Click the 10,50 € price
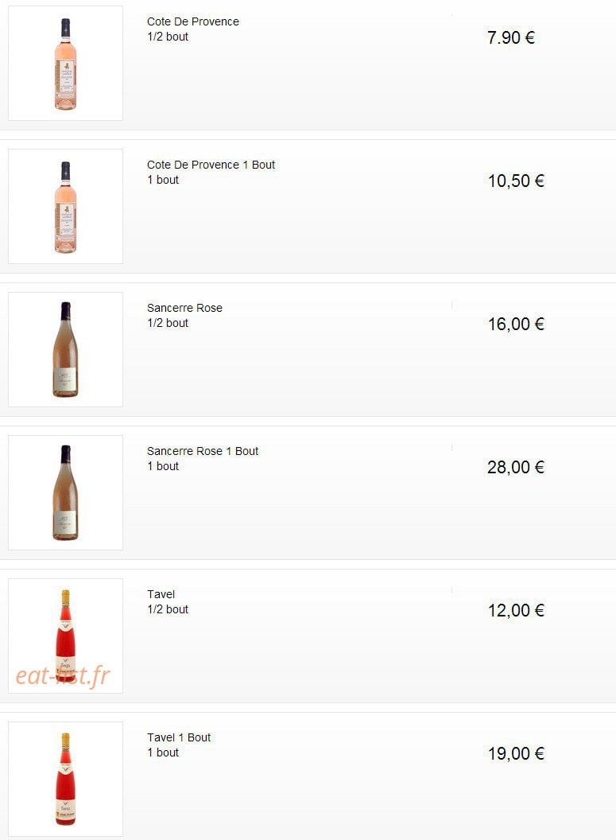This screenshot has height=840, width=616. pyautogui.click(x=516, y=181)
